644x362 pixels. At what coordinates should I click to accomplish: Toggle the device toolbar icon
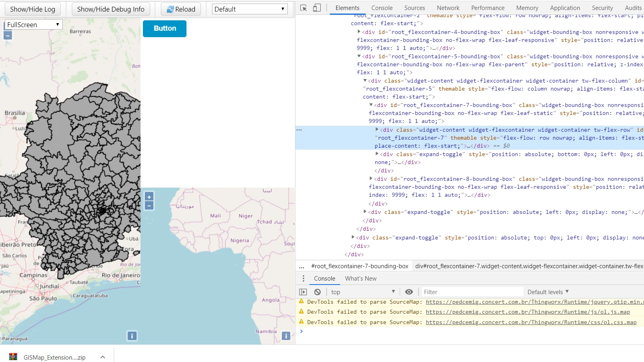coord(317,8)
